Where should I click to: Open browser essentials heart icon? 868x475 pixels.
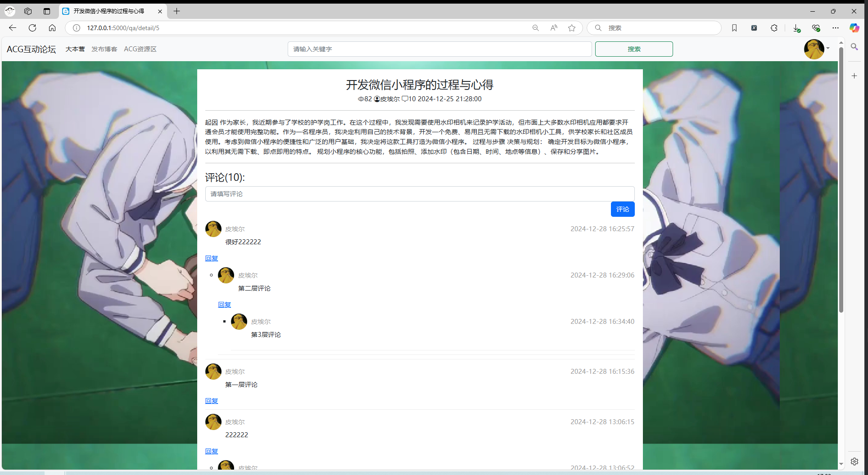(x=816, y=28)
